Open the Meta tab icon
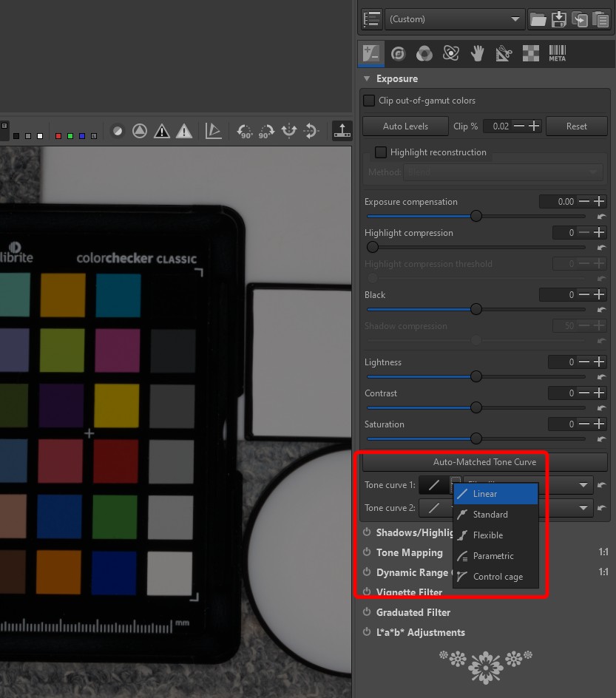Screen dimensions: 616x698 point(557,53)
